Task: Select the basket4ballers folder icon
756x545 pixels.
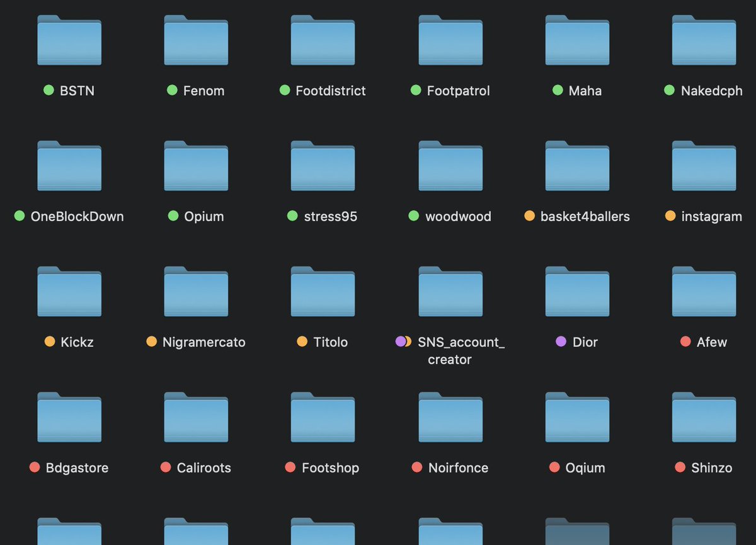Action: (x=577, y=166)
